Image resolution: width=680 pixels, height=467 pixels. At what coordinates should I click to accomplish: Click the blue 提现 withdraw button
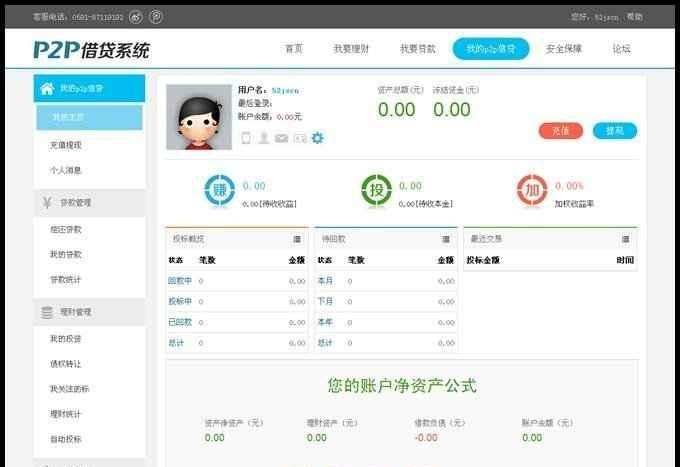(615, 131)
